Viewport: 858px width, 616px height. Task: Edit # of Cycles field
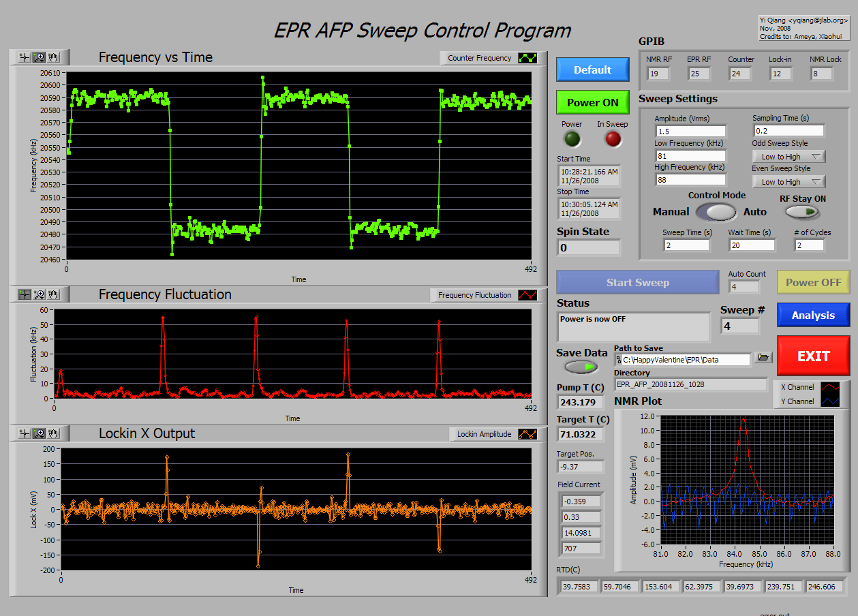point(809,245)
